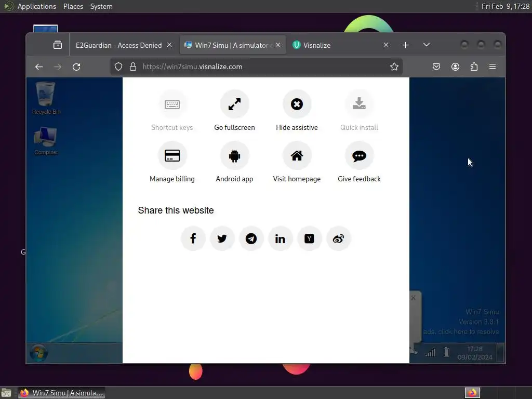Image resolution: width=532 pixels, height=399 pixels.
Task: Open the Shortcut keys option
Action: tap(172, 111)
